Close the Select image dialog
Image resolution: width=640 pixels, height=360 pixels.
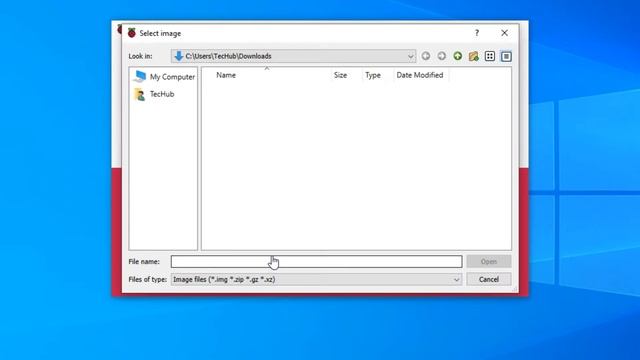coord(504,33)
